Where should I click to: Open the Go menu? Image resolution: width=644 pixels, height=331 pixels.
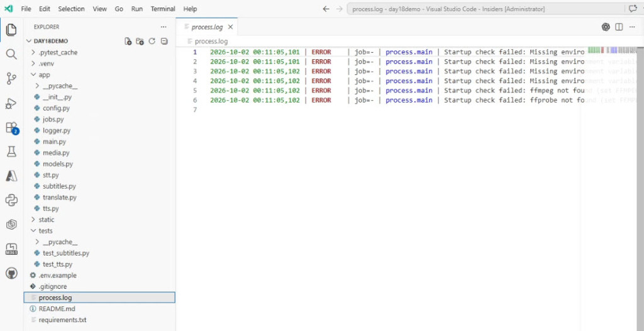119,9
